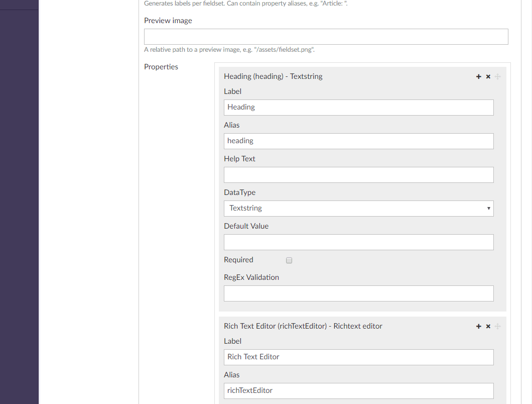Click Rich Text Editor property move handle
The width and height of the screenshot is (532, 404).
(497, 326)
